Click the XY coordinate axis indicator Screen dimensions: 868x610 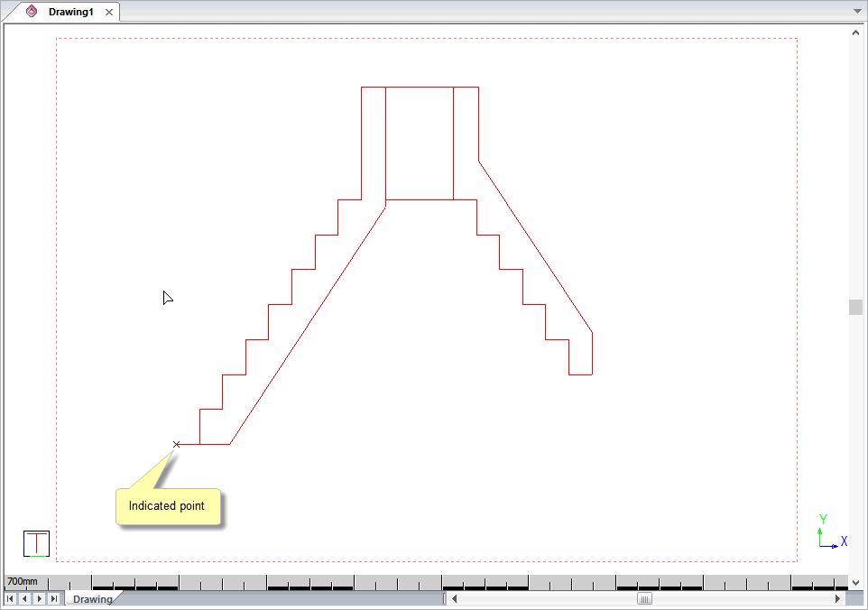[x=830, y=533]
